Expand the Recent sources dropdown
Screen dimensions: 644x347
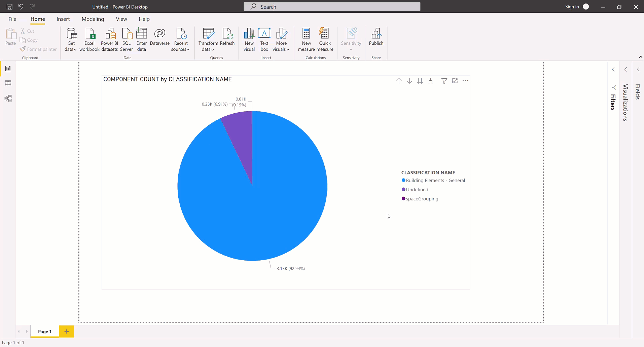[181, 40]
